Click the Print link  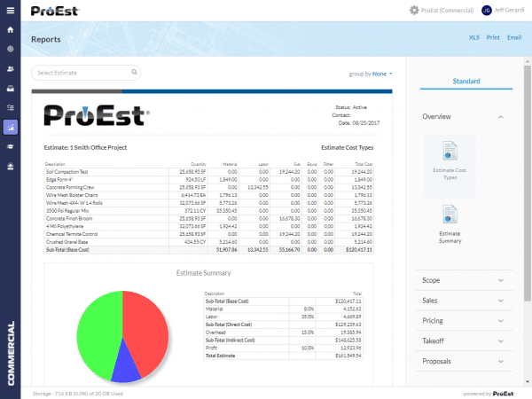pos(493,38)
